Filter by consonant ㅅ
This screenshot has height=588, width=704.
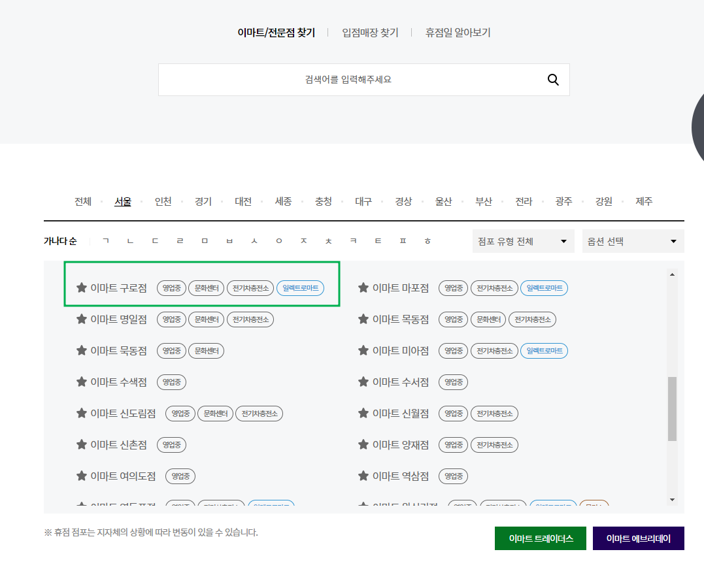pos(254,241)
